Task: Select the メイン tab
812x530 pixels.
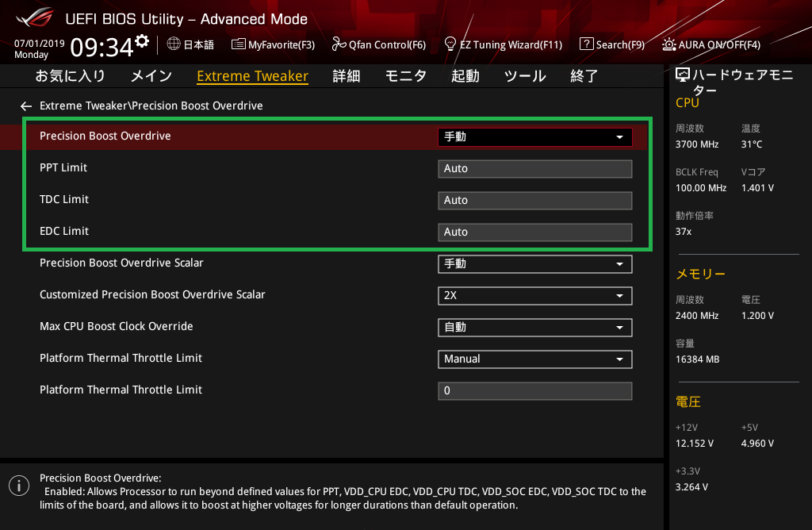Action: click(x=151, y=76)
